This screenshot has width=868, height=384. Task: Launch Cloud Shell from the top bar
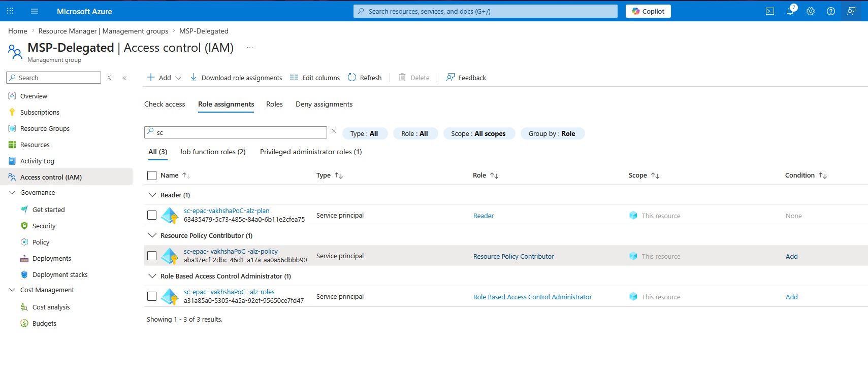point(770,11)
